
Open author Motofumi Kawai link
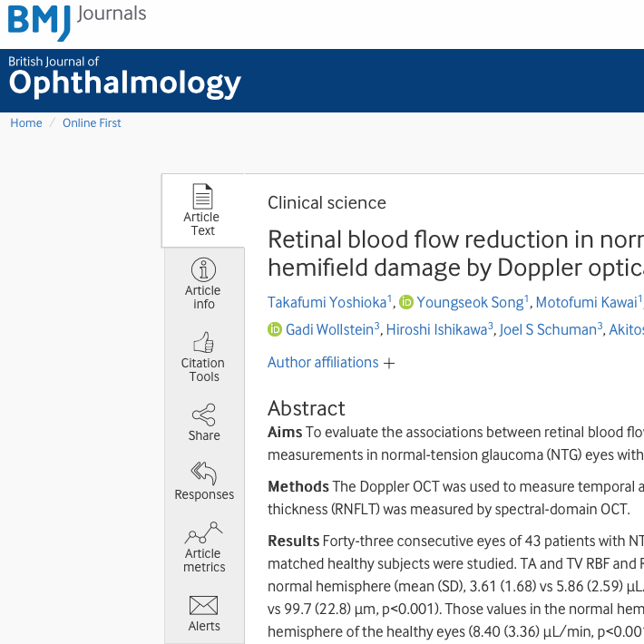(x=586, y=302)
